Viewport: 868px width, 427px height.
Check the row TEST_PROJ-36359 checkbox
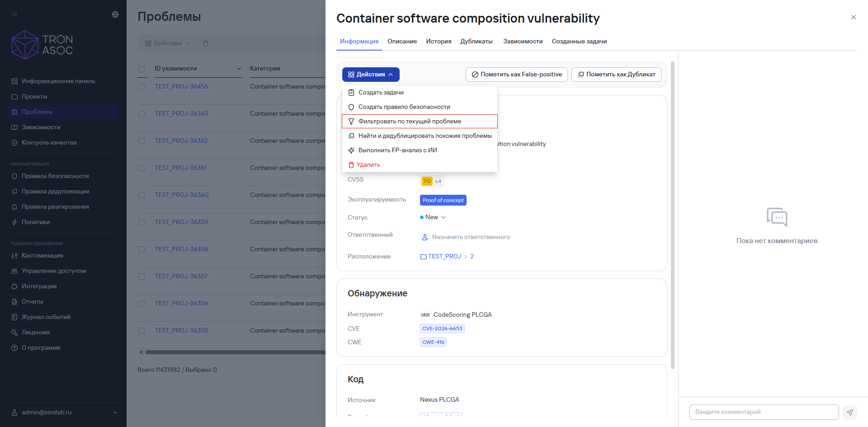click(142, 222)
